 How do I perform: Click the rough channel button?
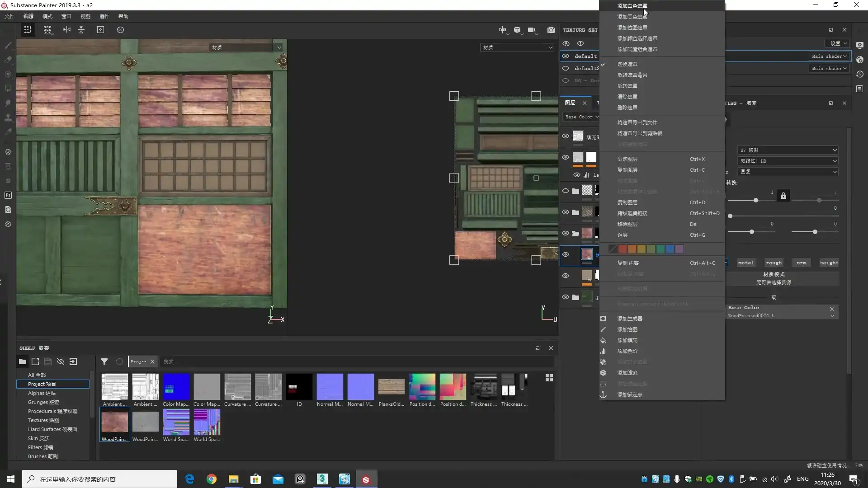point(774,263)
